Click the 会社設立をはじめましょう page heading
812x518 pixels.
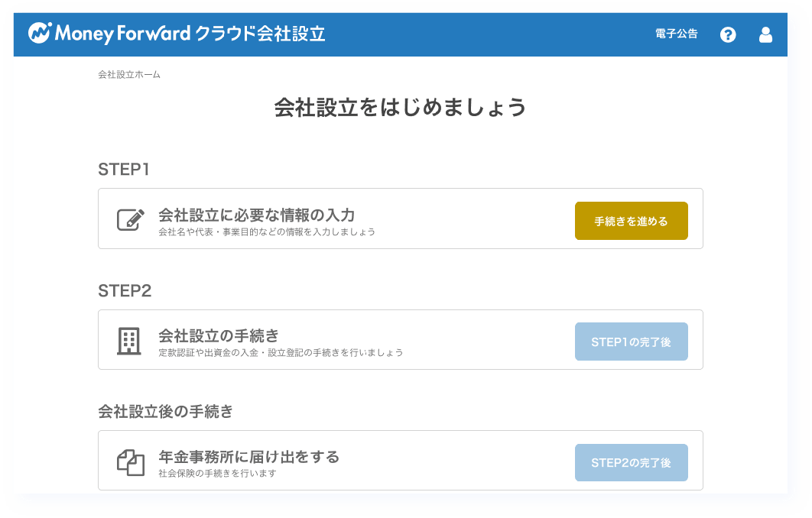(400, 108)
